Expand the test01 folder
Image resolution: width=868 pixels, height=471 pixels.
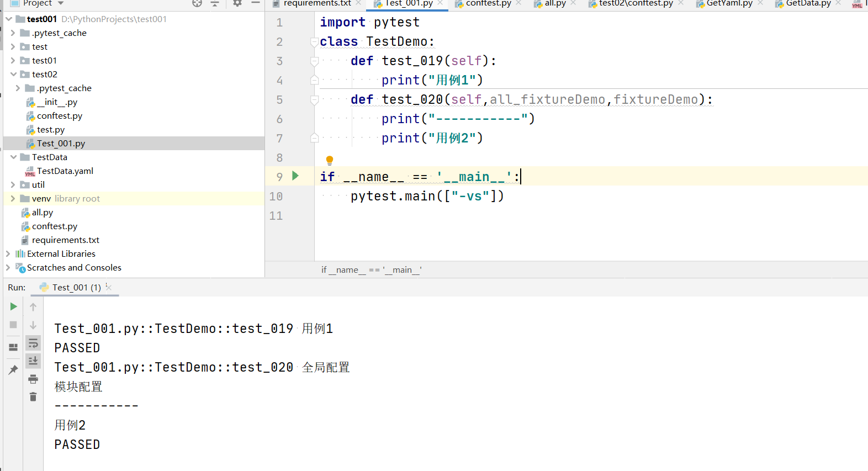(x=13, y=60)
